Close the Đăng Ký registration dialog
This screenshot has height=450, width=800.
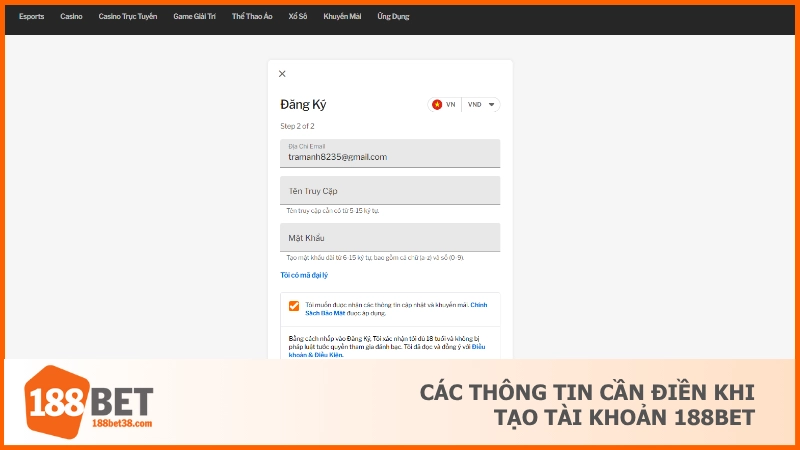(x=282, y=74)
